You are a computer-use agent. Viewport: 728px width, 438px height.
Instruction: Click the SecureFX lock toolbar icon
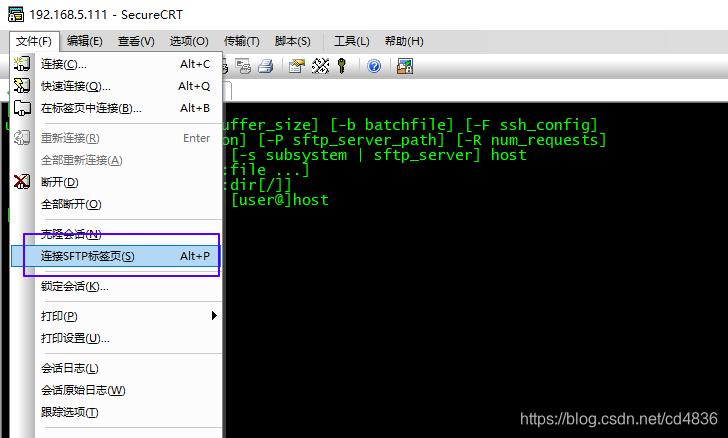click(405, 66)
